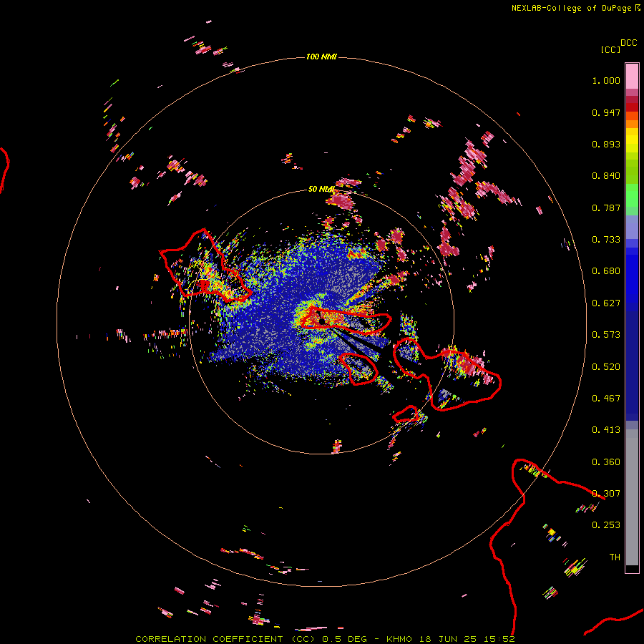Image resolution: width=644 pixels, height=644 pixels.
Task: Select the 0.680 legend value
Action: [606, 271]
